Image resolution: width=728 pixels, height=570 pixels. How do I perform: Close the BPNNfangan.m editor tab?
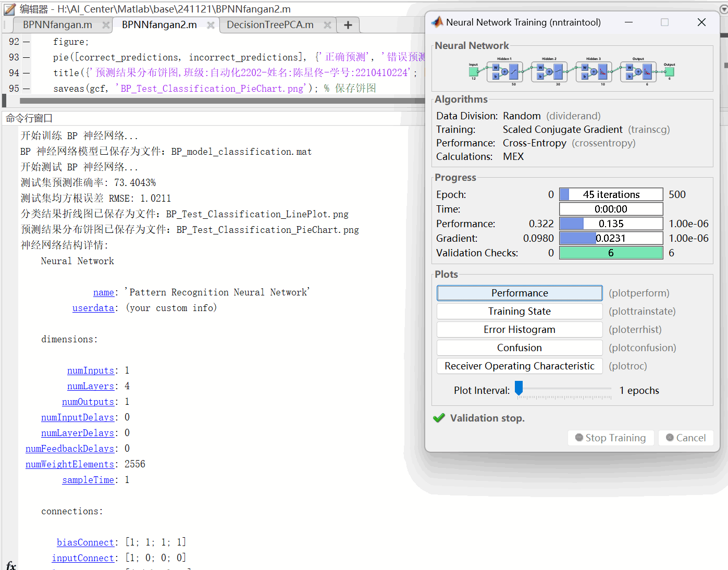[x=106, y=25]
